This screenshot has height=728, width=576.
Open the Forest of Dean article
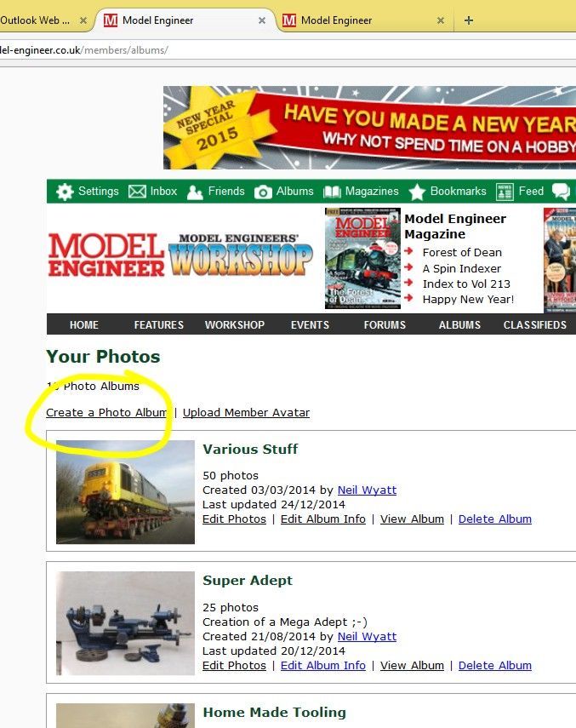(462, 253)
